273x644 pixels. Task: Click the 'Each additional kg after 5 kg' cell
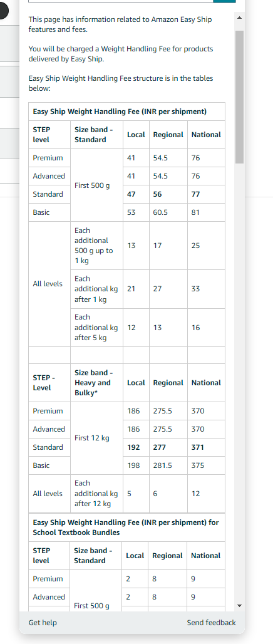96,328
